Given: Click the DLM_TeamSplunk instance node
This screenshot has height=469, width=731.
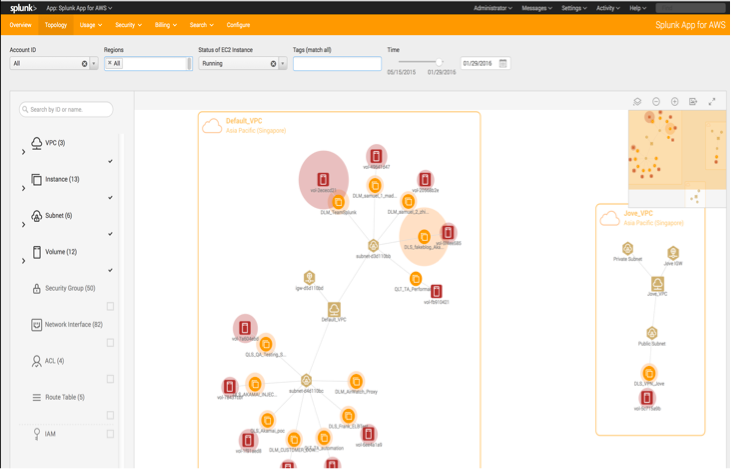Looking at the screenshot, I should pos(338,202).
